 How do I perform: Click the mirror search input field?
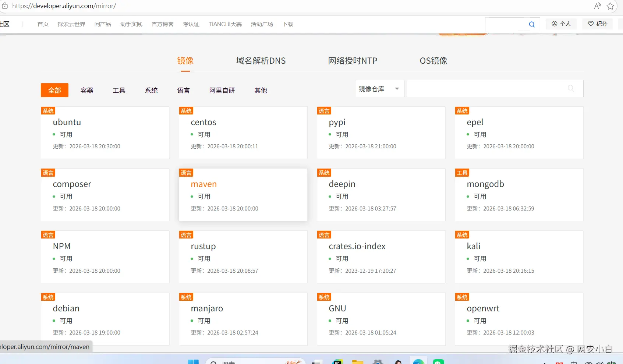point(495,89)
